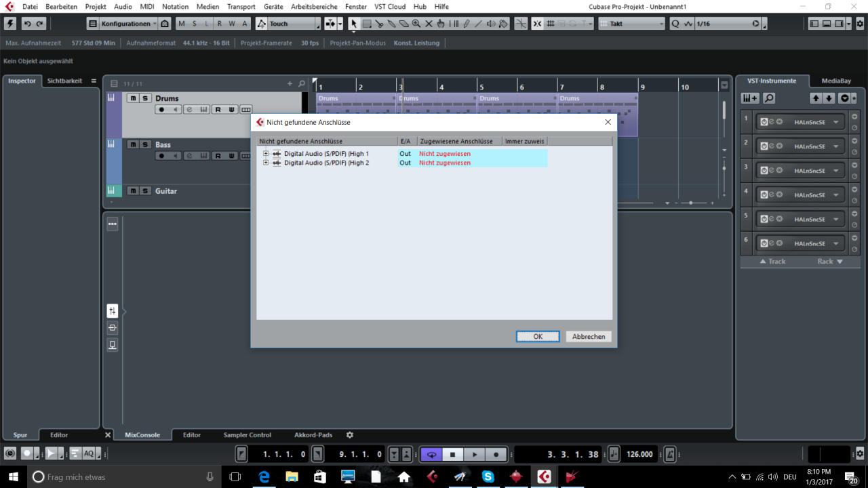Open toolbar setup gear icon
The width and height of the screenshot is (868, 488).
click(860, 24)
